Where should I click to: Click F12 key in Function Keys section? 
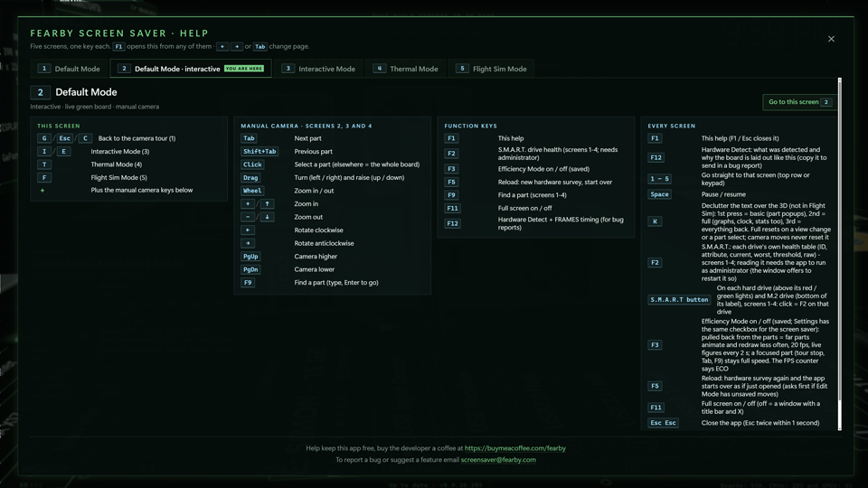click(452, 223)
